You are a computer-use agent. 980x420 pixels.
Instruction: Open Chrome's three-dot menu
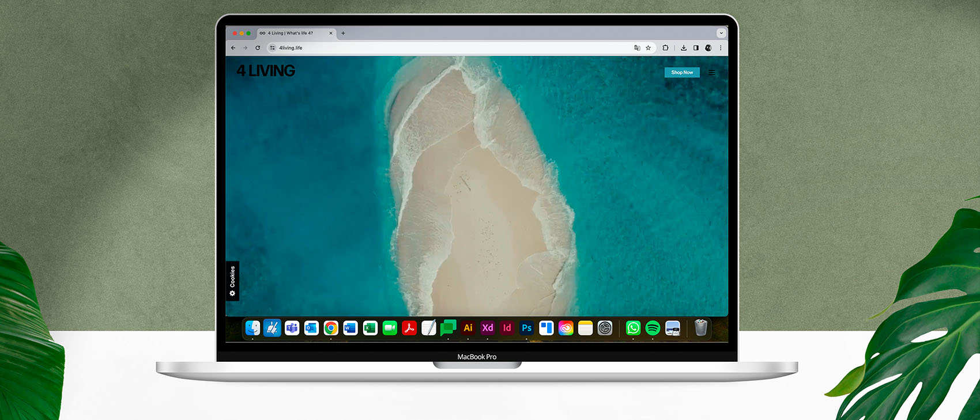(x=721, y=48)
